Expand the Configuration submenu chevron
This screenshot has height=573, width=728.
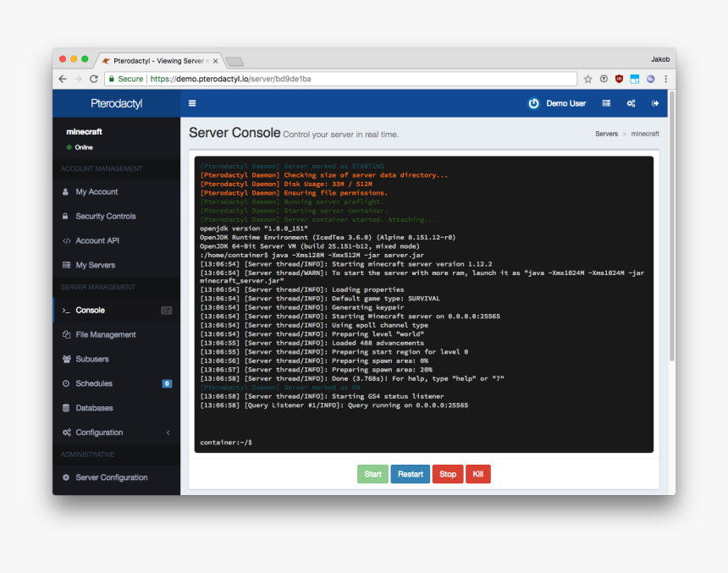pos(168,433)
